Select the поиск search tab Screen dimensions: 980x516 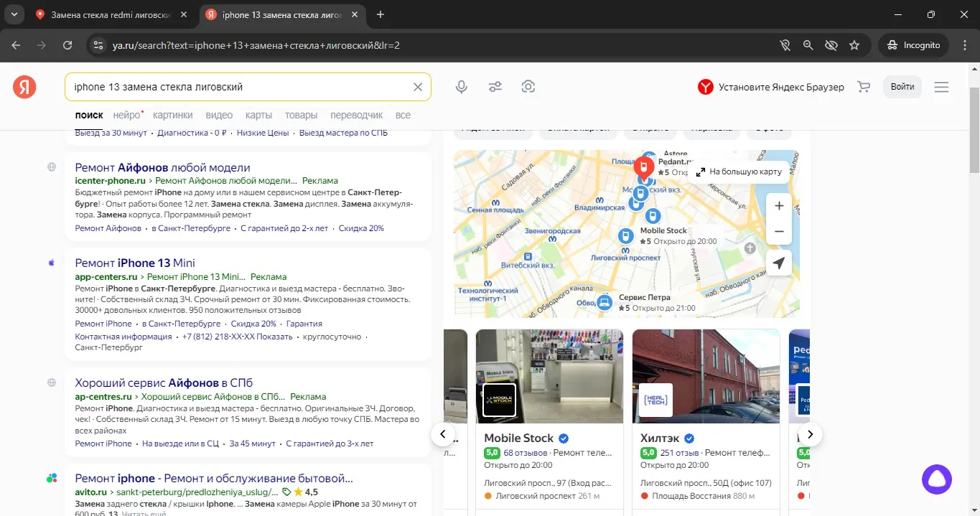(89, 115)
